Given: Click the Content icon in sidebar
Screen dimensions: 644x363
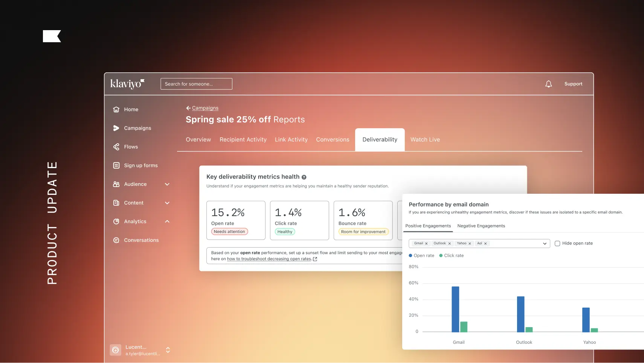Looking at the screenshot, I should [x=116, y=203].
